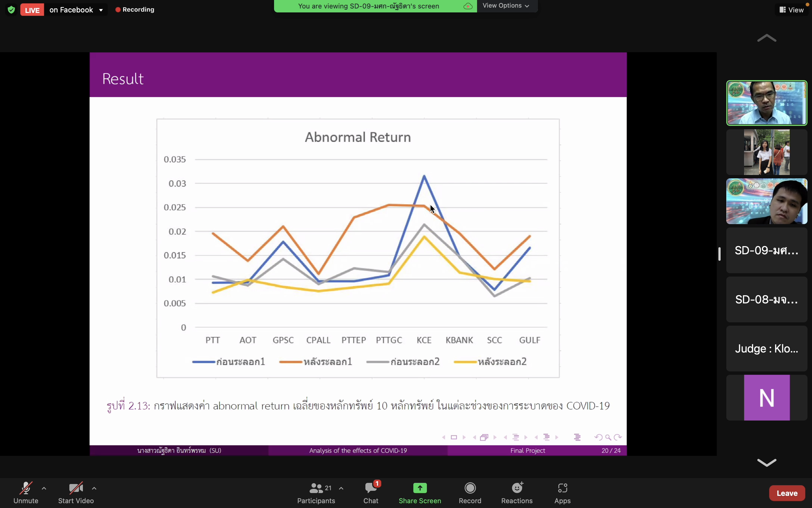Click Beamer previous frame arrow icon
Viewport: 812px width, 508px height.
coord(475,437)
